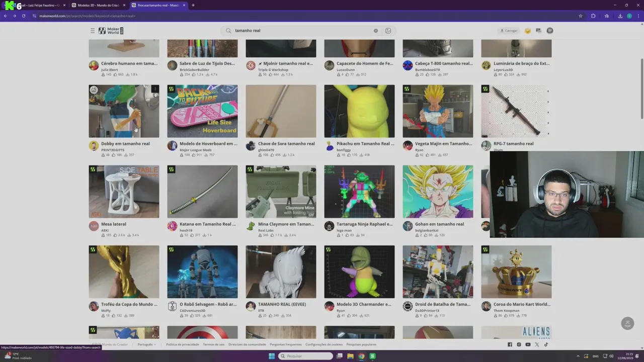The image size is (644, 362).
Task: Open the browser downloads icon
Action: 620,16
